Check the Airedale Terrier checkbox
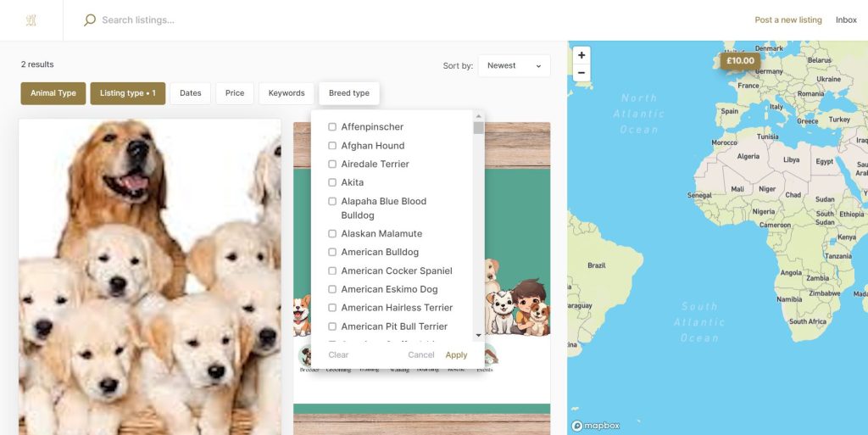This screenshot has width=868, height=435. (332, 164)
